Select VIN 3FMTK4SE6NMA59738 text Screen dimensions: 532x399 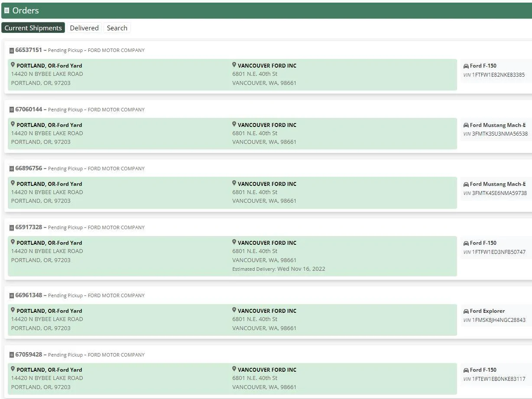pyautogui.click(x=500, y=193)
